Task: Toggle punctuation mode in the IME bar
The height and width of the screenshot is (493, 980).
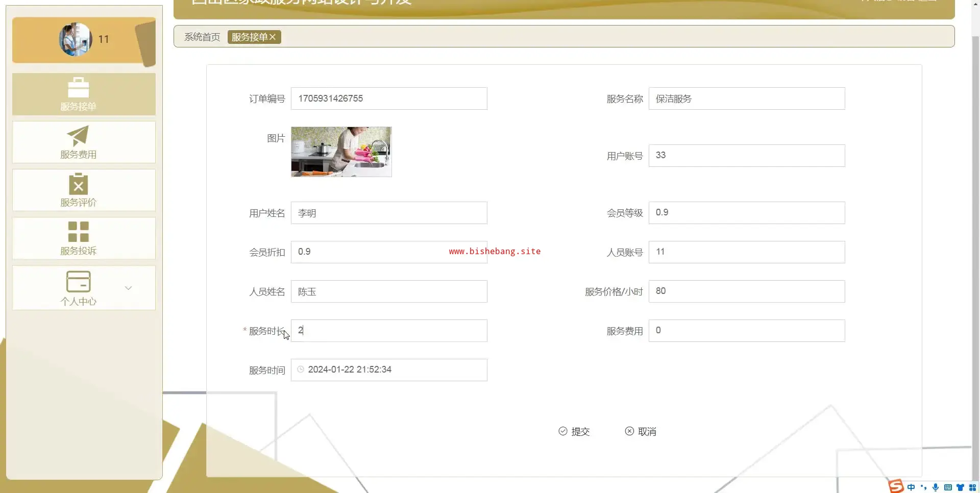Action: point(923,487)
